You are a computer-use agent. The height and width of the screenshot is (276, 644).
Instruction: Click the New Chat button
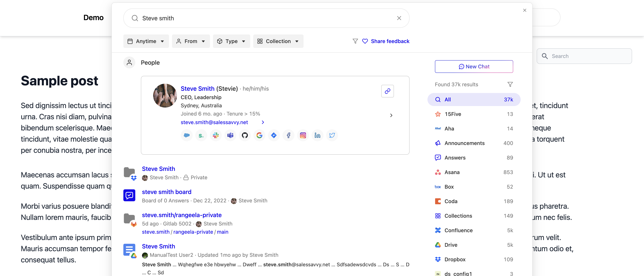click(474, 67)
